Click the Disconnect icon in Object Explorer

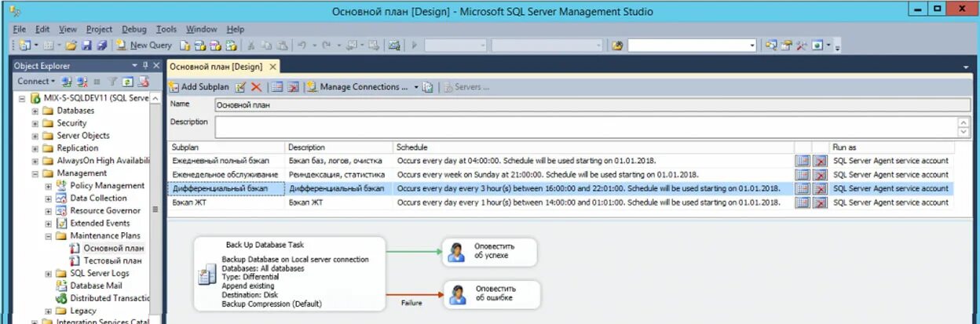coord(82,82)
